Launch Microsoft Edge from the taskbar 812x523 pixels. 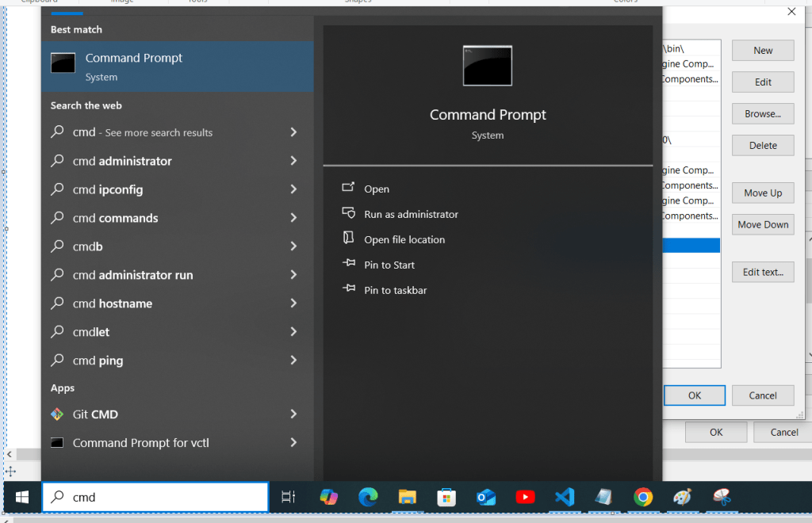368,497
